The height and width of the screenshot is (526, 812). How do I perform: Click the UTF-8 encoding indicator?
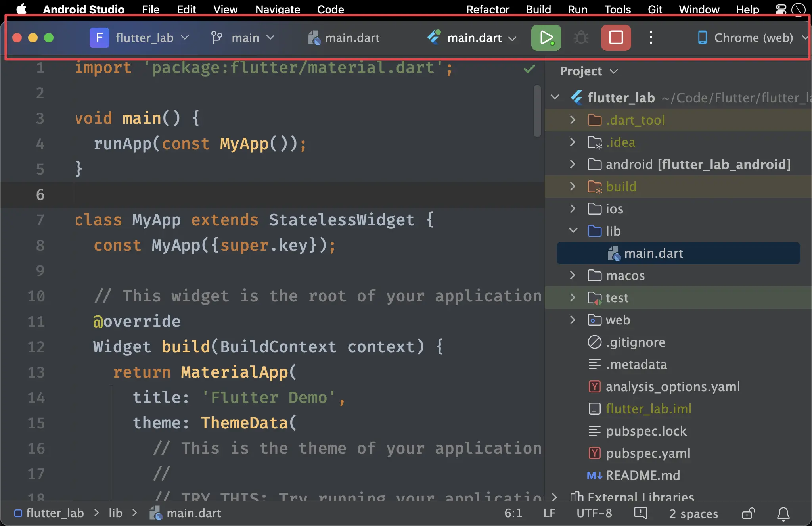point(594,513)
